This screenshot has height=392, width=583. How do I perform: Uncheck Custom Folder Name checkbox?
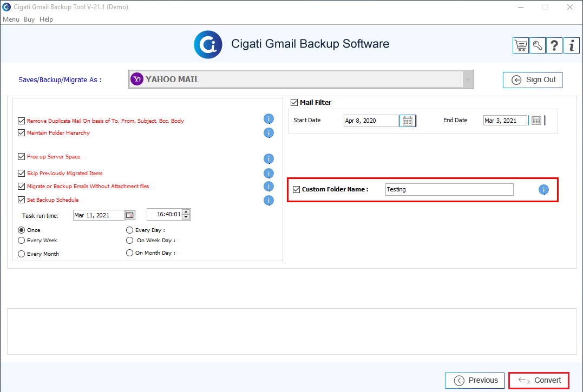click(x=296, y=189)
